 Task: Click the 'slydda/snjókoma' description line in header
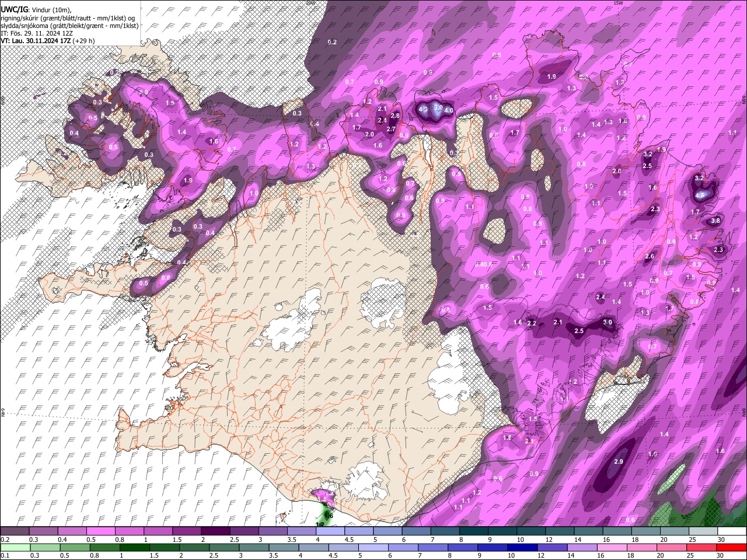coord(69,26)
